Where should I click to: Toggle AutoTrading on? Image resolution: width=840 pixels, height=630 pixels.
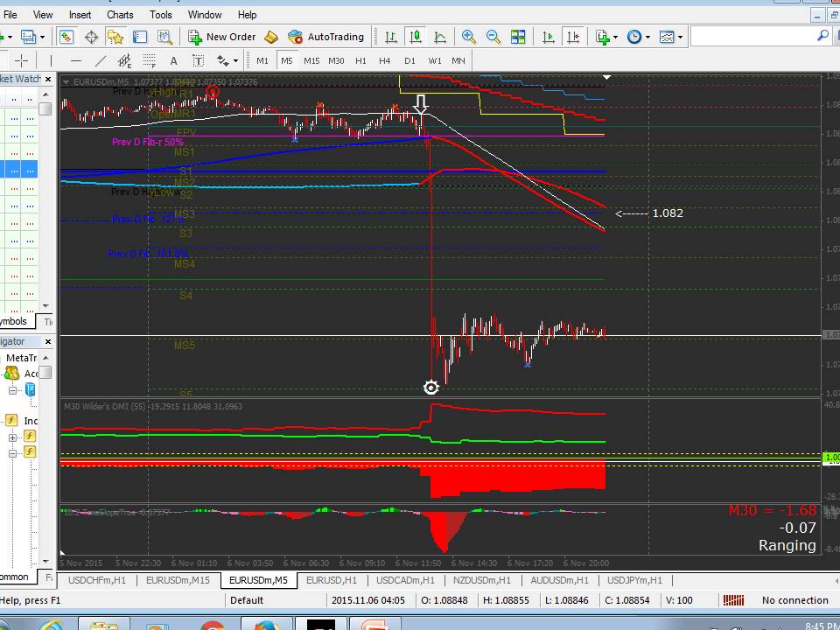pyautogui.click(x=325, y=37)
